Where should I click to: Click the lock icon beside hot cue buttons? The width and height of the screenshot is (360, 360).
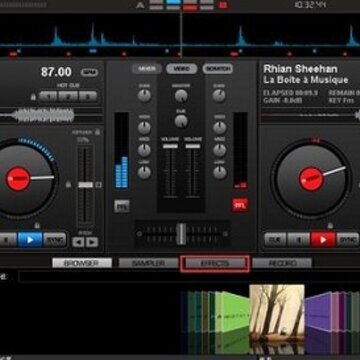coord(33,97)
